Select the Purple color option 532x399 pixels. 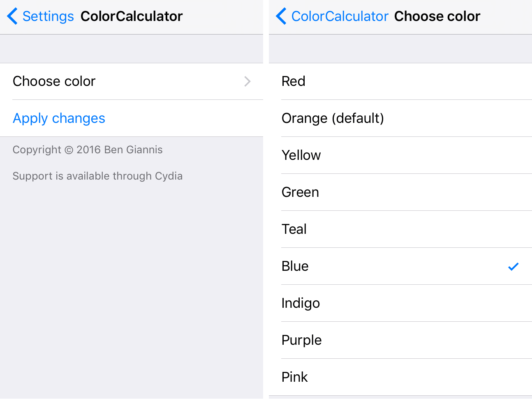[301, 340]
